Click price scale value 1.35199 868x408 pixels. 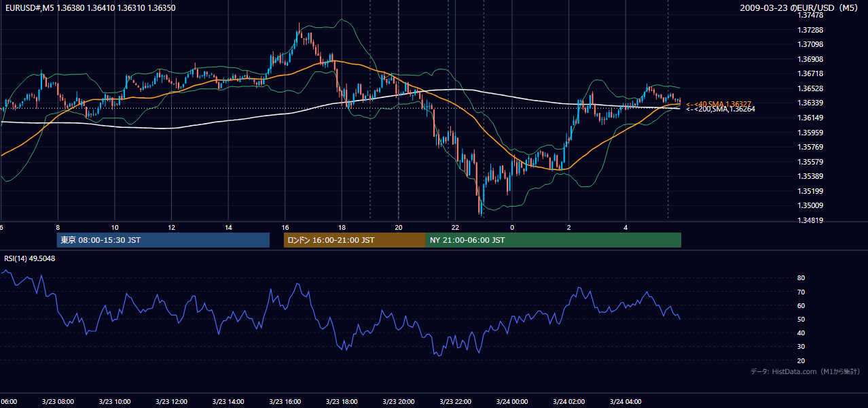(811, 191)
